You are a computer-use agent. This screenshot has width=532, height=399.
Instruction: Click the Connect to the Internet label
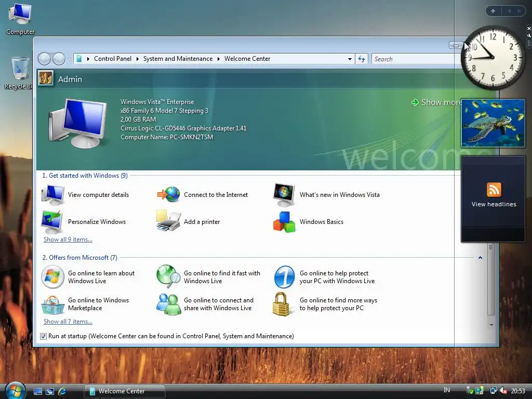[216, 195]
